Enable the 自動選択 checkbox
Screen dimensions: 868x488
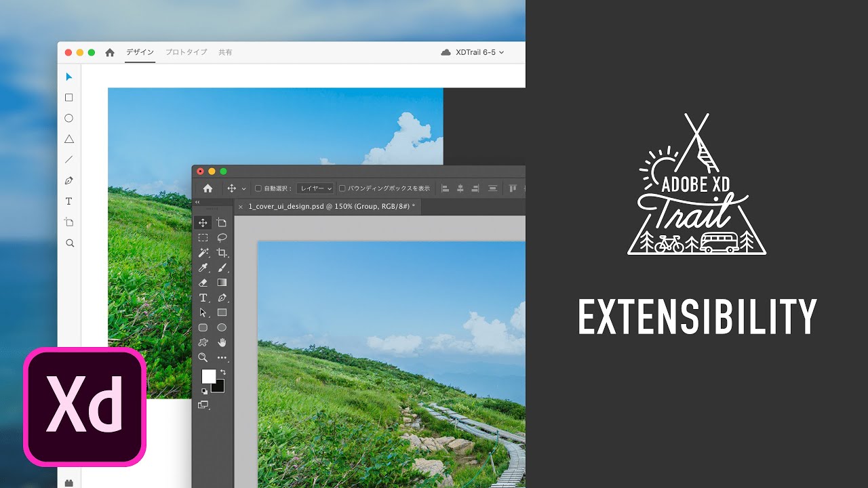pyautogui.click(x=258, y=188)
